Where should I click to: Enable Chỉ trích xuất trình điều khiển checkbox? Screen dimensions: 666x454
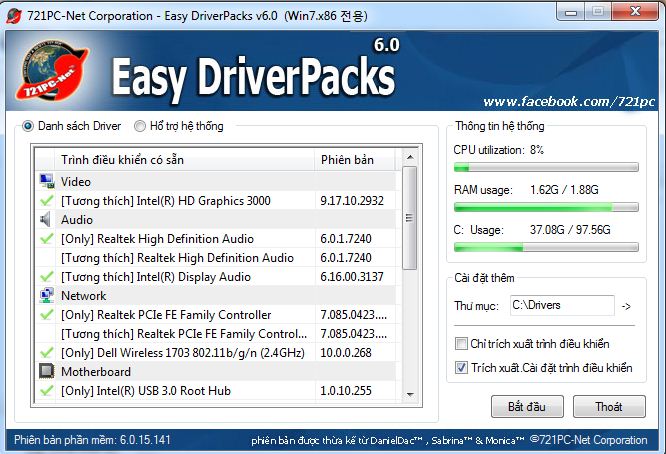461,344
